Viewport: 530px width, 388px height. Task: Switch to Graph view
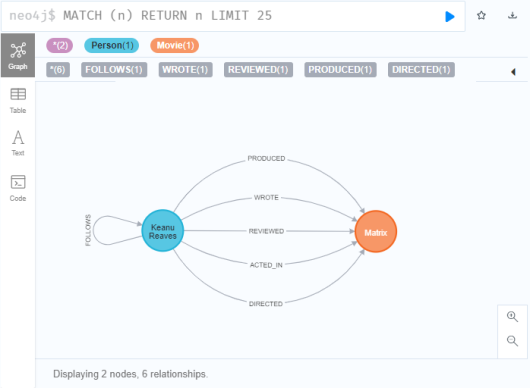point(18,55)
